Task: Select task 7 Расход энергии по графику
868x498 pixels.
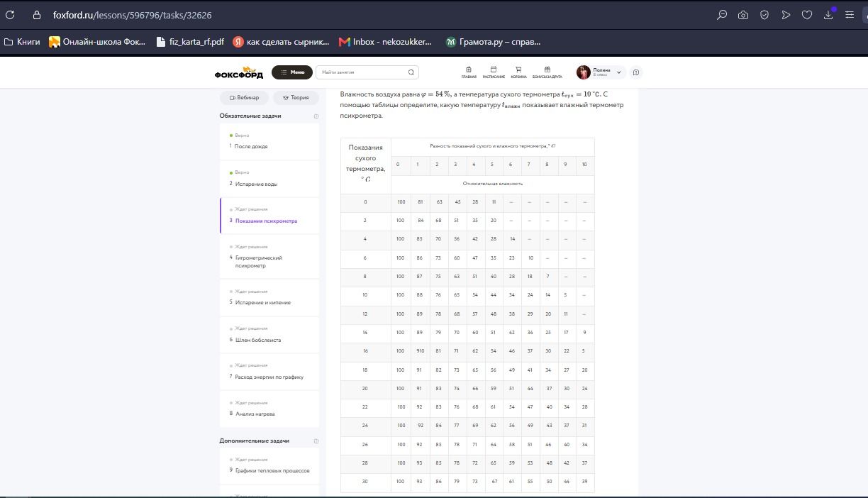Action: click(x=269, y=372)
